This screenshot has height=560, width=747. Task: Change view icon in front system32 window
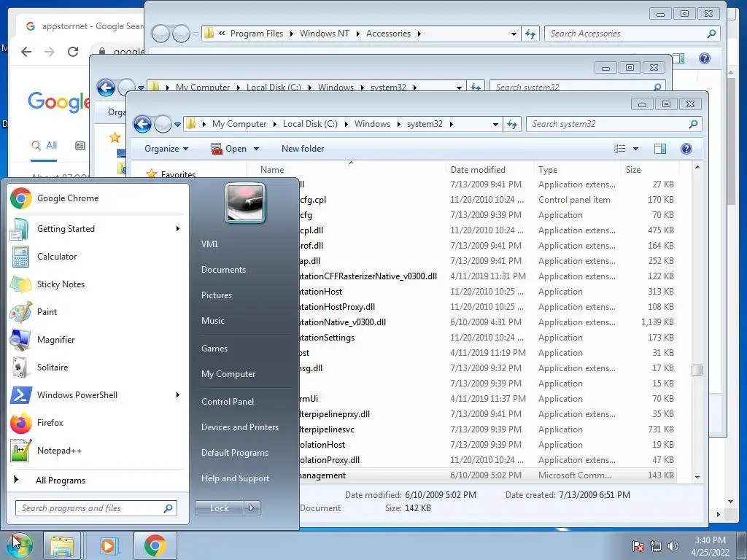(620, 149)
